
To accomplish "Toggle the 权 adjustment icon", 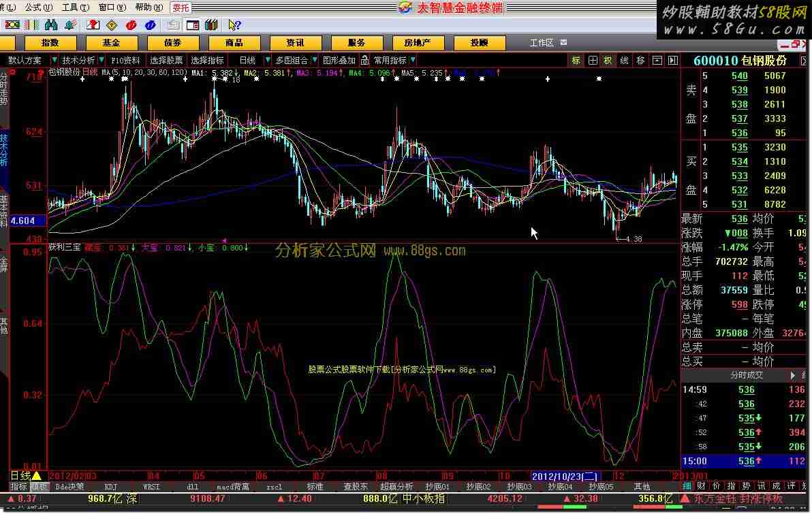I will tap(608, 61).
